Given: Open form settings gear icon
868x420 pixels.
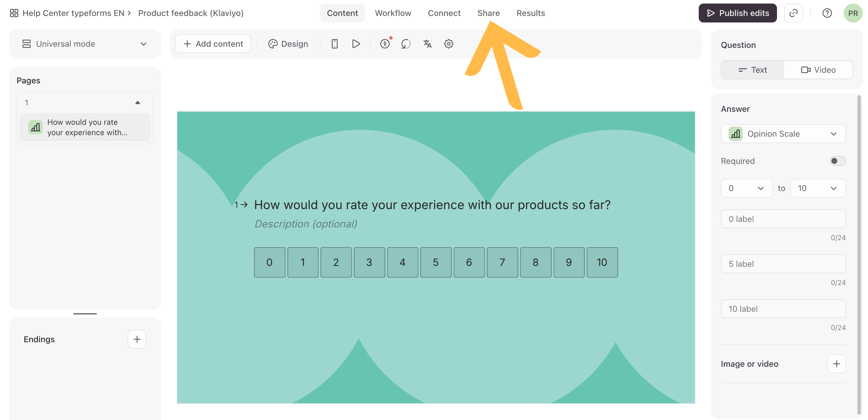Looking at the screenshot, I should click(448, 44).
